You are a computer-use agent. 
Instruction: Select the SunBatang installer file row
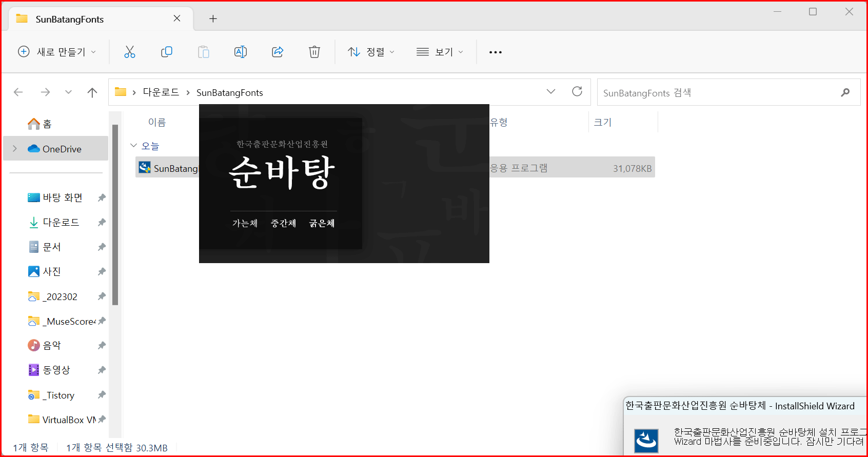(395, 167)
